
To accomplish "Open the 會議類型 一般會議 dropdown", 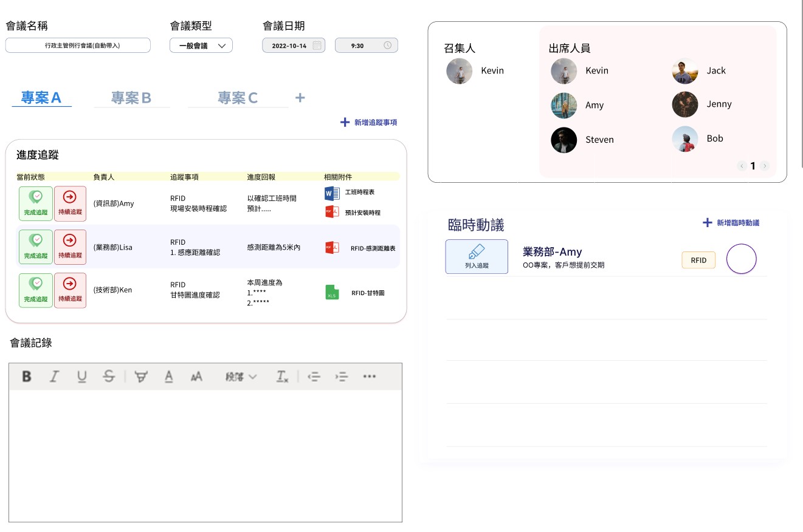I will tap(201, 46).
